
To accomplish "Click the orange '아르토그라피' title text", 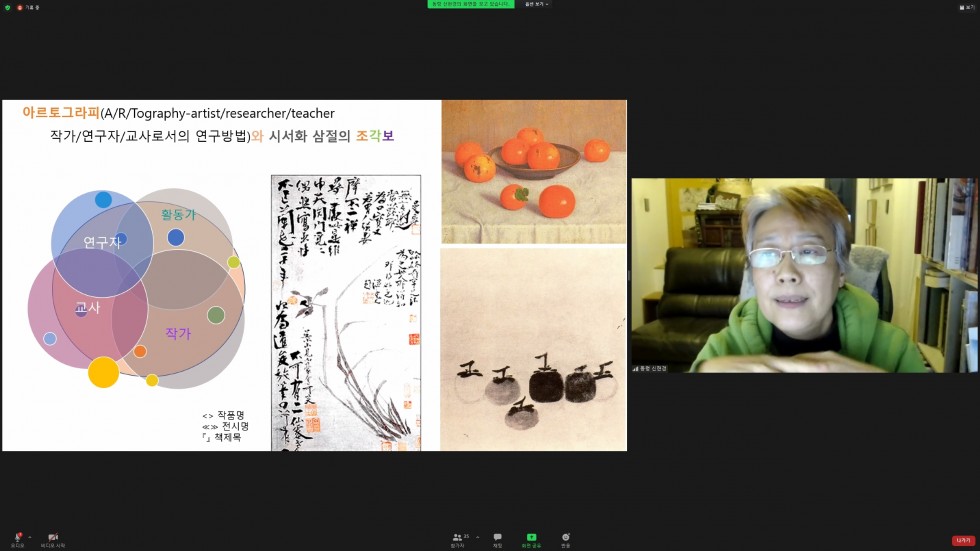I will pos(61,113).
